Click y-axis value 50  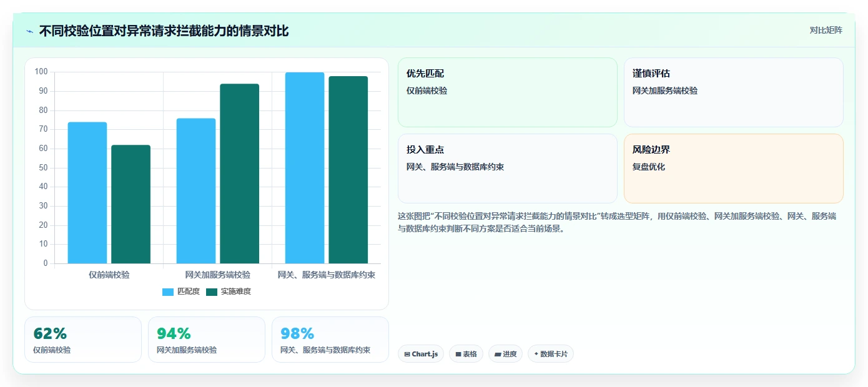click(x=43, y=167)
